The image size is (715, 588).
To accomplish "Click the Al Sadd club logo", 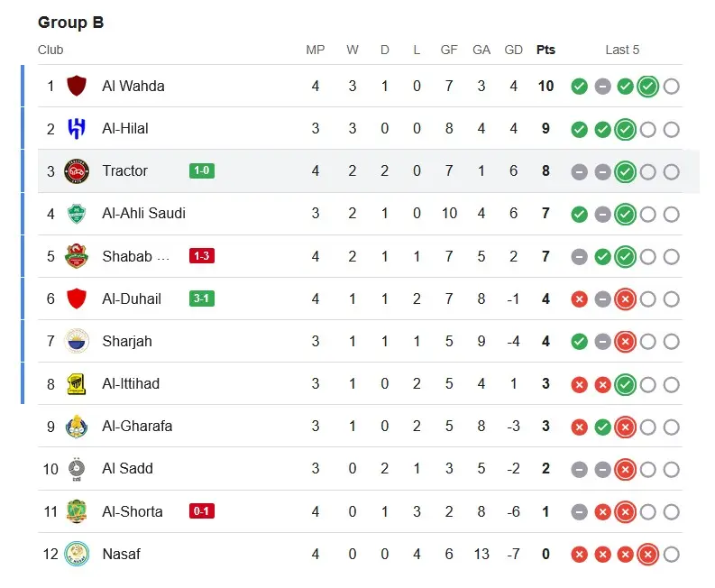I will [77, 469].
